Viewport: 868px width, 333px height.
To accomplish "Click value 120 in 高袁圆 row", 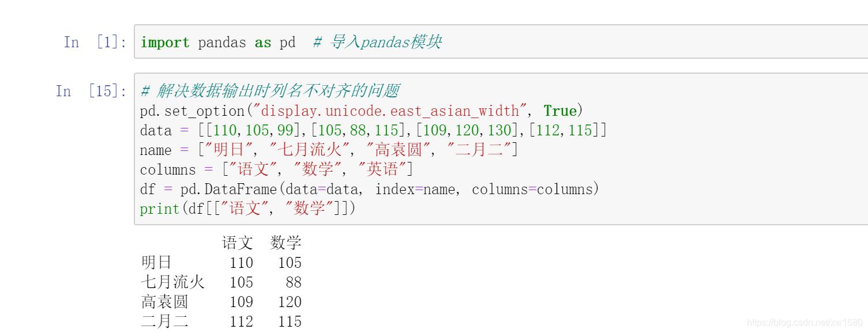I will 290,302.
